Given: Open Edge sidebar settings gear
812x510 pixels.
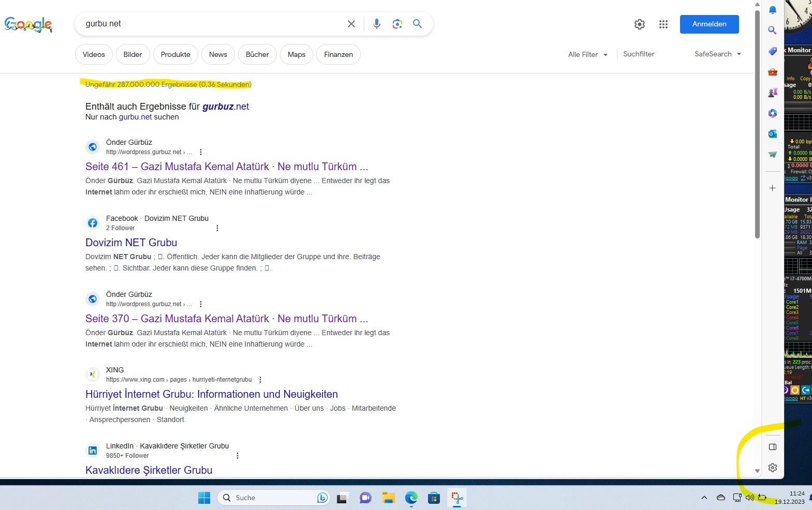Looking at the screenshot, I should pyautogui.click(x=773, y=468).
